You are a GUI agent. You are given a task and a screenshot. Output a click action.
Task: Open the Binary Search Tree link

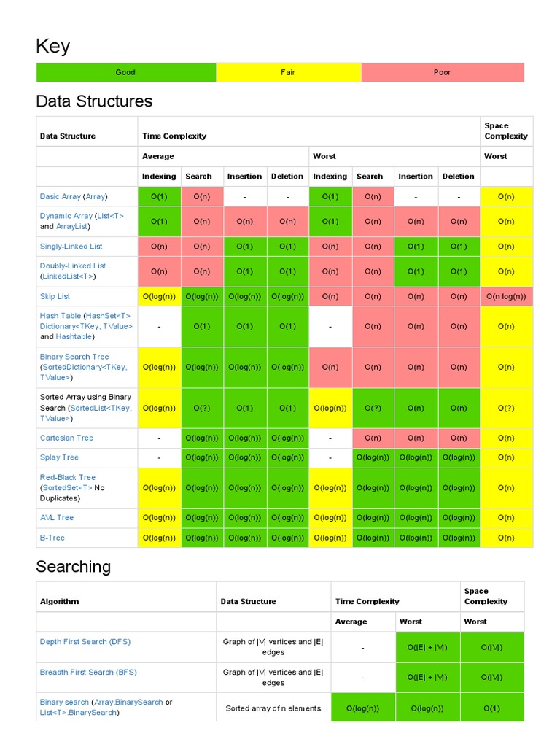pyautogui.click(x=74, y=357)
